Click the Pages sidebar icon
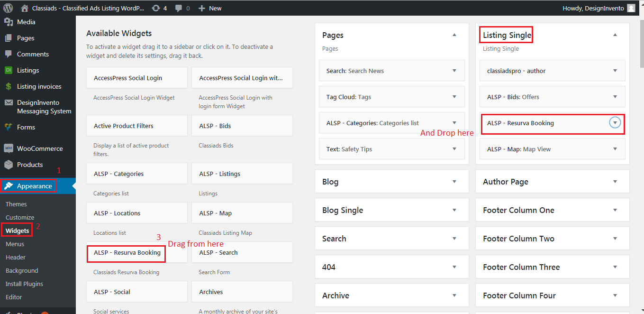The width and height of the screenshot is (644, 314). click(x=8, y=38)
